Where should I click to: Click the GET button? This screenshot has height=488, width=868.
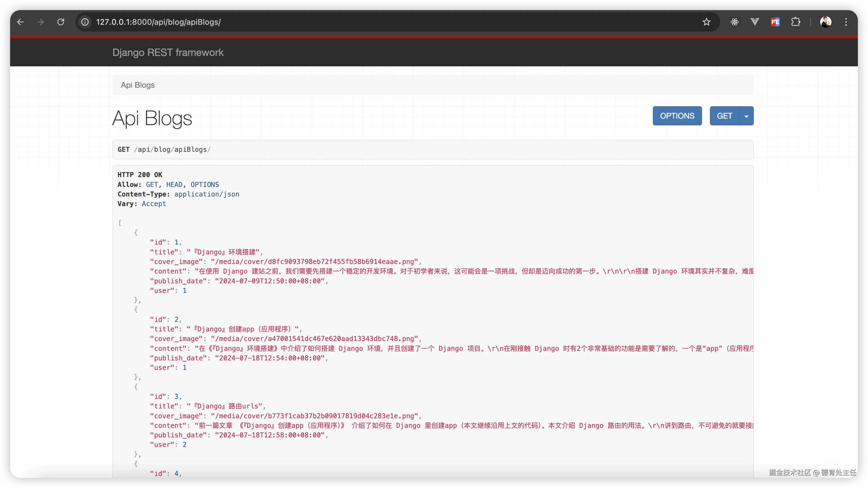pos(724,116)
